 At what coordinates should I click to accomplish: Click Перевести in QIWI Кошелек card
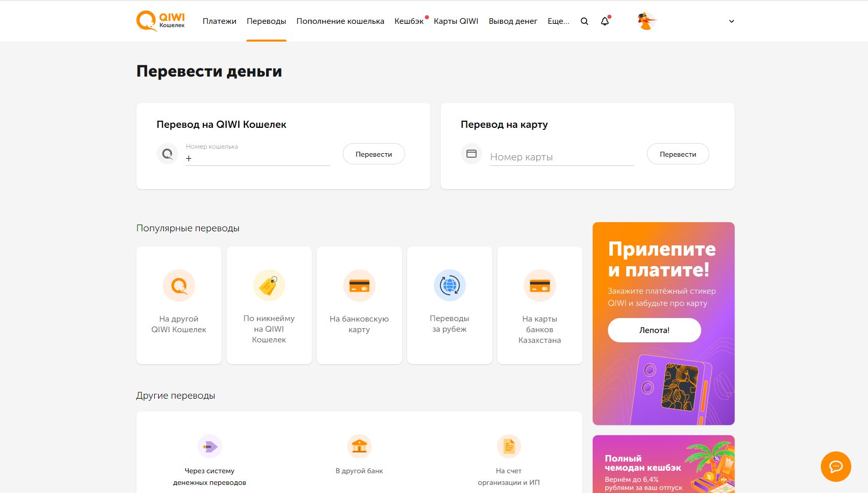tap(374, 154)
